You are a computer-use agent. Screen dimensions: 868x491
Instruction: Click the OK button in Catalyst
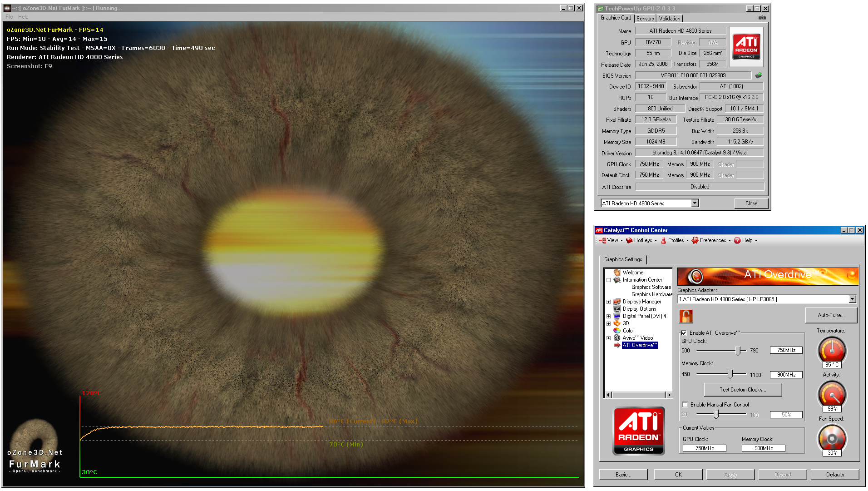point(678,475)
